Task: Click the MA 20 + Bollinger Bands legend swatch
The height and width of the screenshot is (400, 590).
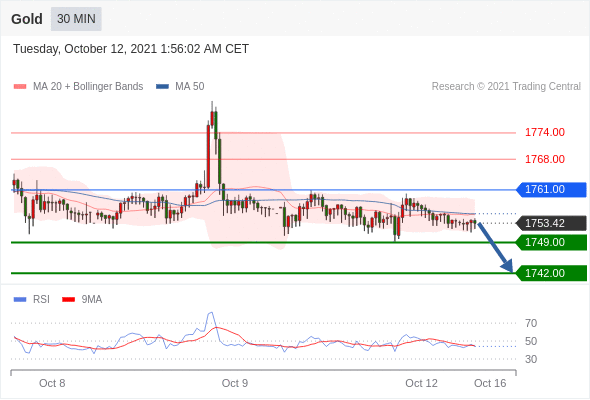Action: point(20,87)
